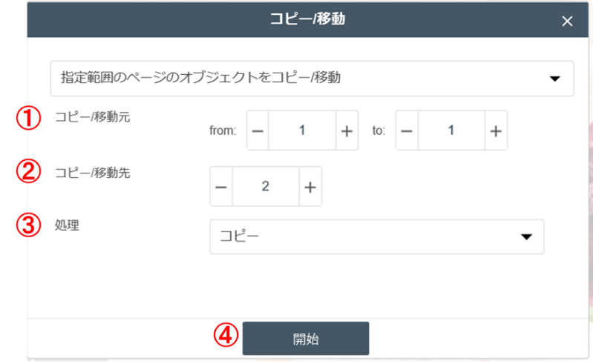593x364 pixels.
Task: Decrease the from page number
Action: click(258, 130)
